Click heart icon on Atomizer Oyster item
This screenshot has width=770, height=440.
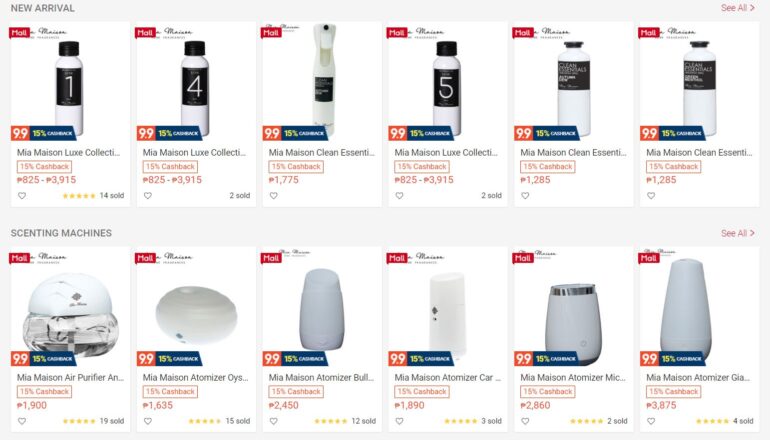pyautogui.click(x=148, y=421)
